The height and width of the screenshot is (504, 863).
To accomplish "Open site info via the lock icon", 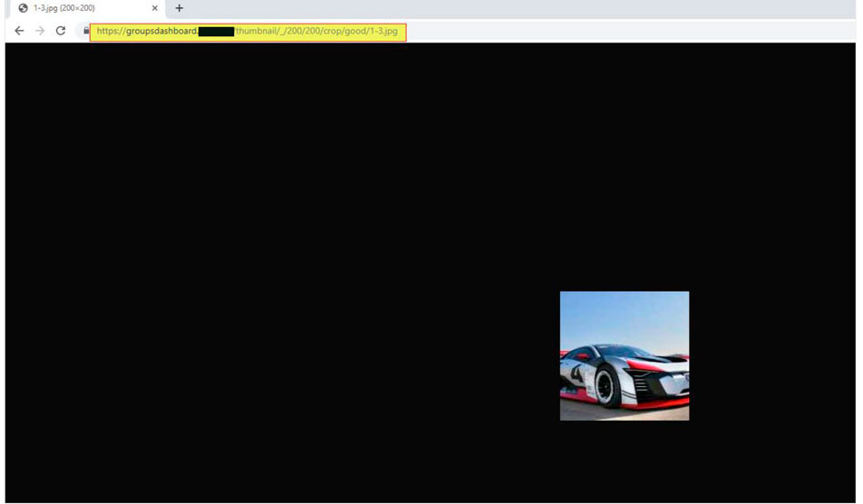I will point(85,31).
